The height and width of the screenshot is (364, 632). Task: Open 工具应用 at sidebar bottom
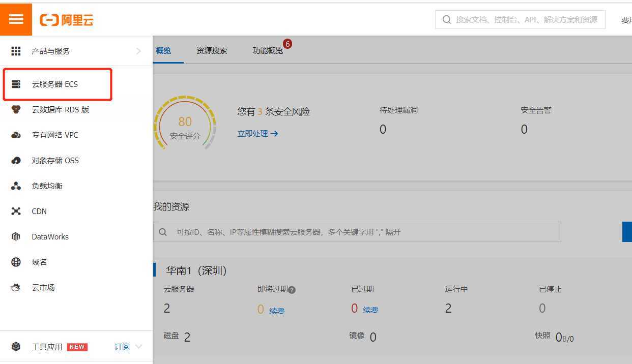[x=47, y=347]
